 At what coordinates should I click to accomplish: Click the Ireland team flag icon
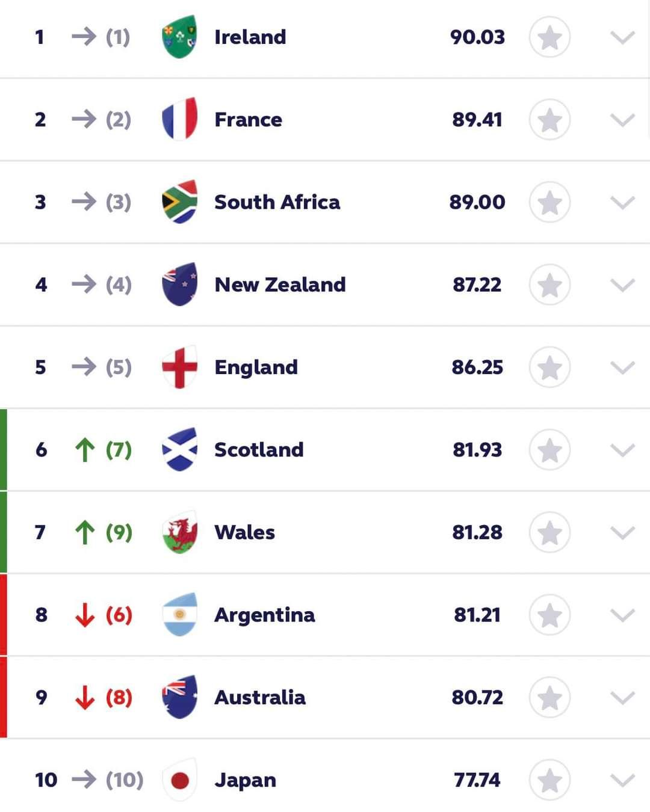[x=179, y=37]
